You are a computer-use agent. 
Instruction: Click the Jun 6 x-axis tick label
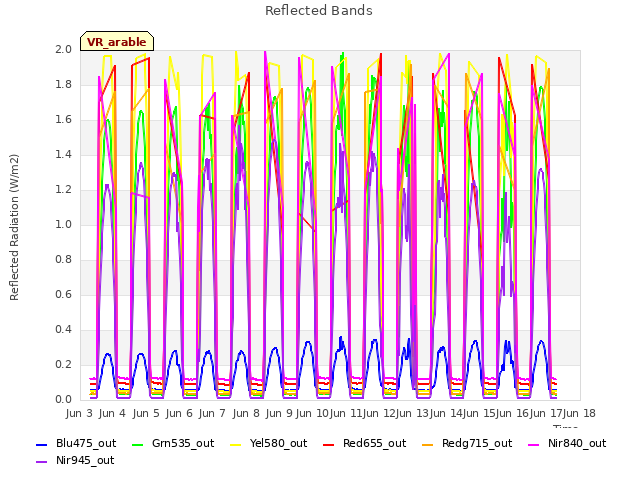coord(179,413)
